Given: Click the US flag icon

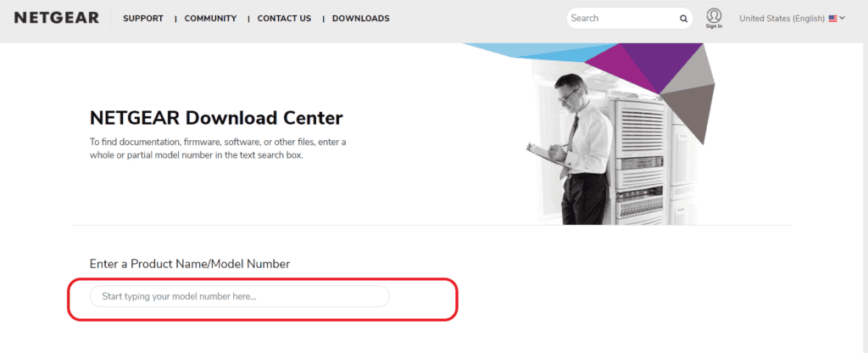Looking at the screenshot, I should [832, 19].
